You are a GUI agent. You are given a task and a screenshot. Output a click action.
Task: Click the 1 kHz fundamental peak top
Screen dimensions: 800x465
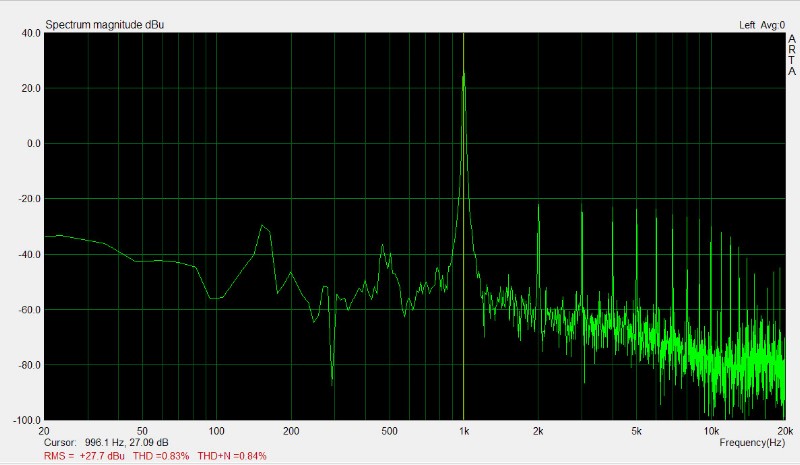click(x=463, y=75)
